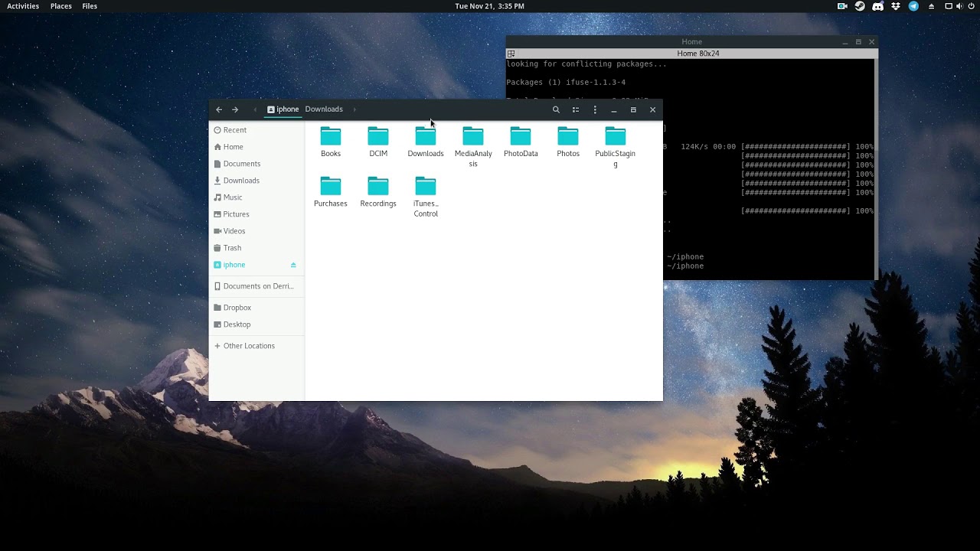Open search in the Files window
This screenshot has width=980, height=551.
(556, 109)
